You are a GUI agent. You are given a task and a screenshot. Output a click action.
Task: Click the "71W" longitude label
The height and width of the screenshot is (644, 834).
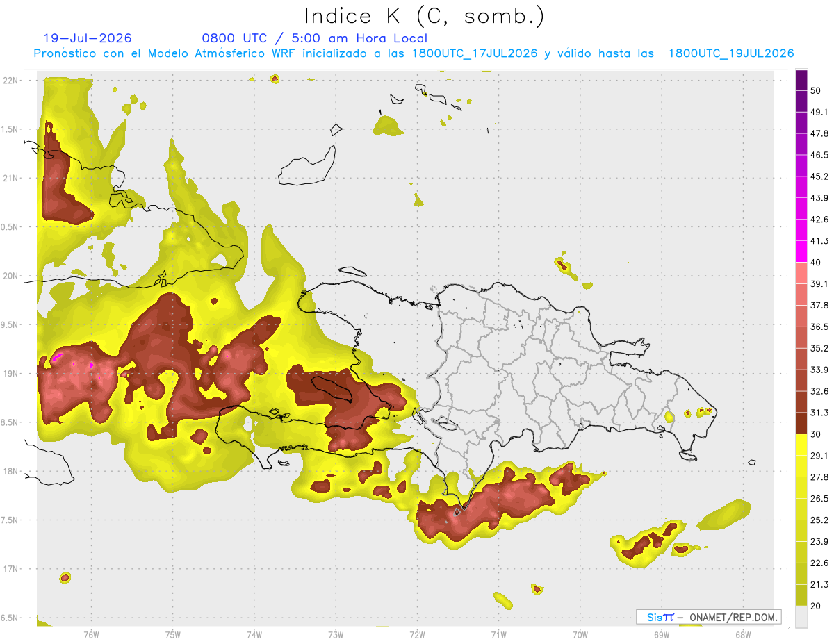[498, 635]
